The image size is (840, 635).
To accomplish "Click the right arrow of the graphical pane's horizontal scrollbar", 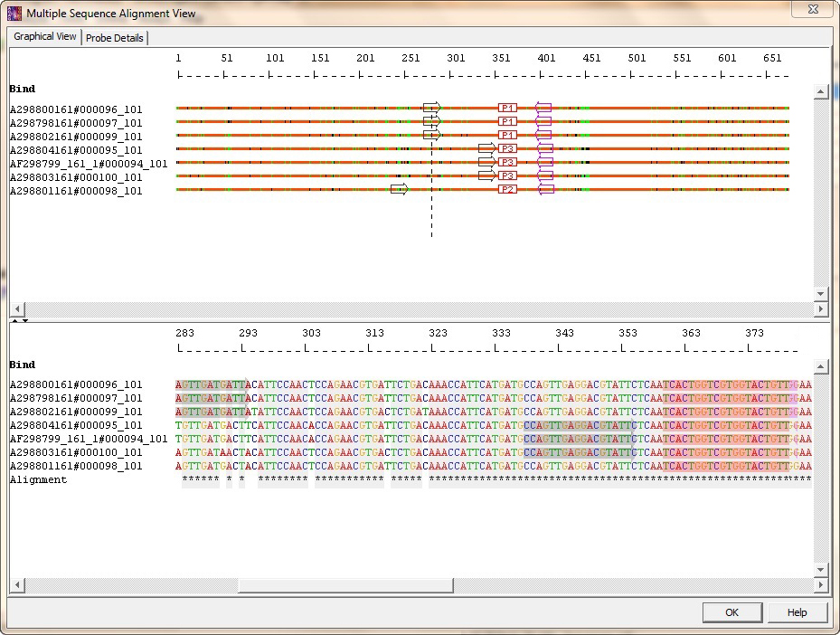I will [x=821, y=308].
